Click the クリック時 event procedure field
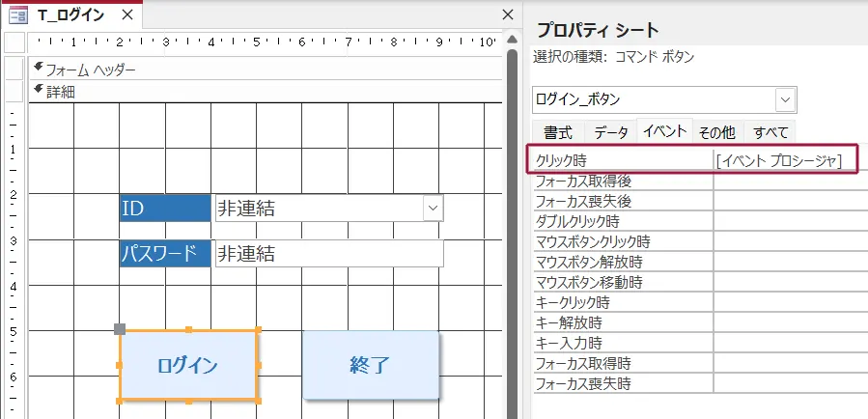The image size is (868, 419). click(784, 160)
